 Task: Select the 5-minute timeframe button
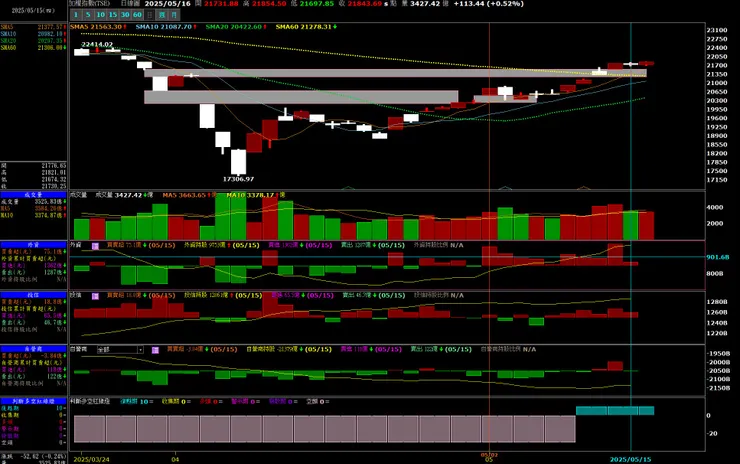tap(88, 15)
